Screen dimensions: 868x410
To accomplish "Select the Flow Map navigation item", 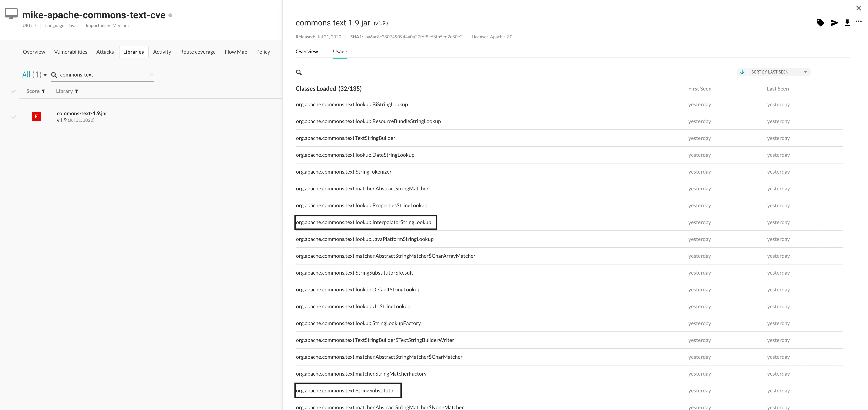I will pos(236,52).
